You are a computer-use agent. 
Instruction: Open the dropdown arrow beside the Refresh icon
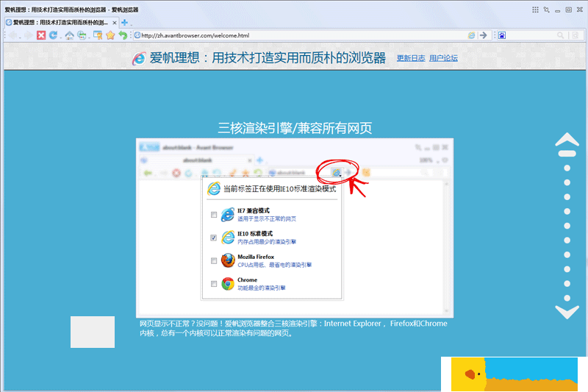pos(60,37)
